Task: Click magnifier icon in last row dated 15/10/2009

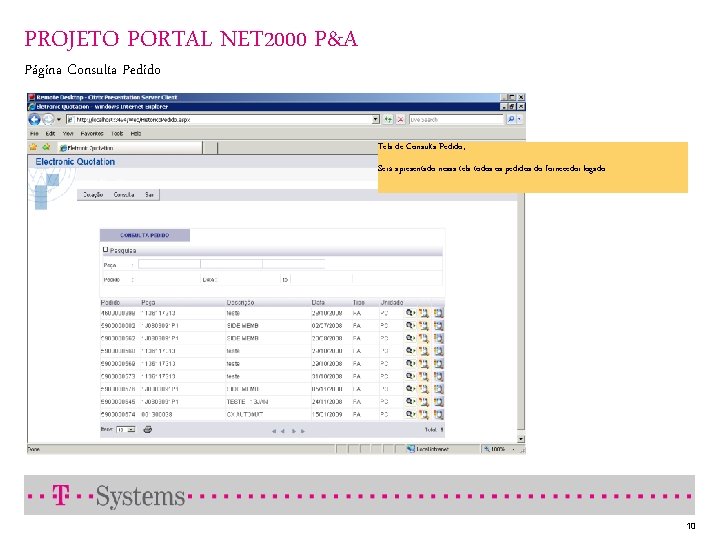Action: 410,414
